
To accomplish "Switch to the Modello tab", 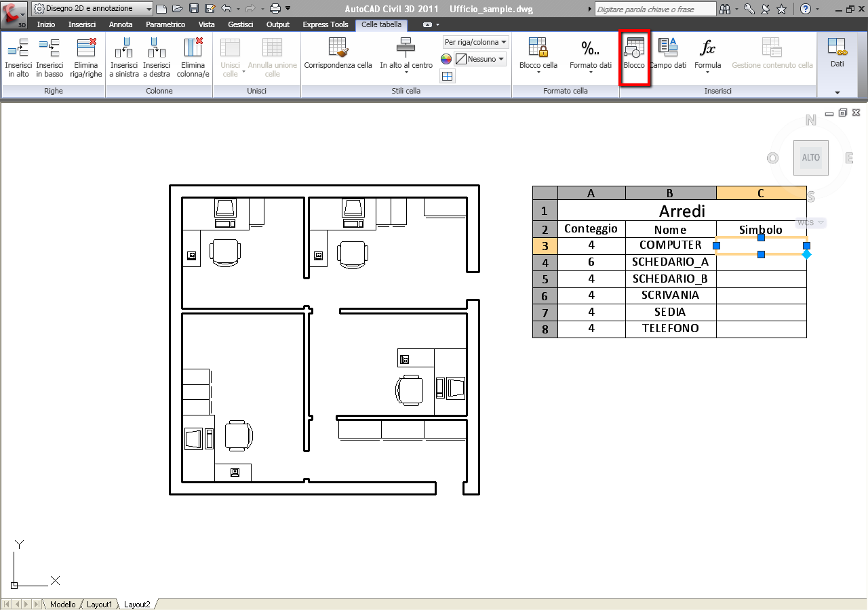I will [63, 605].
